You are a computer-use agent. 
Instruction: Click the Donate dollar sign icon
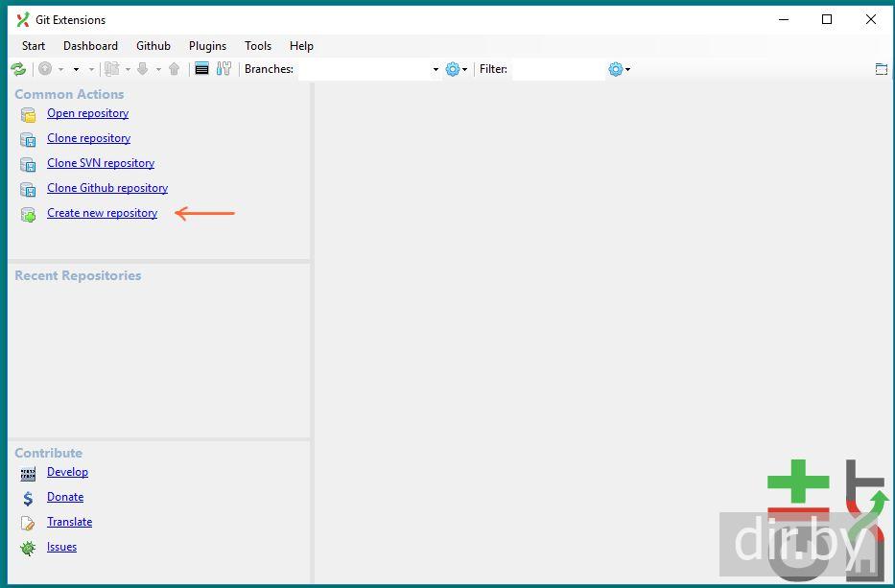pyautogui.click(x=28, y=499)
